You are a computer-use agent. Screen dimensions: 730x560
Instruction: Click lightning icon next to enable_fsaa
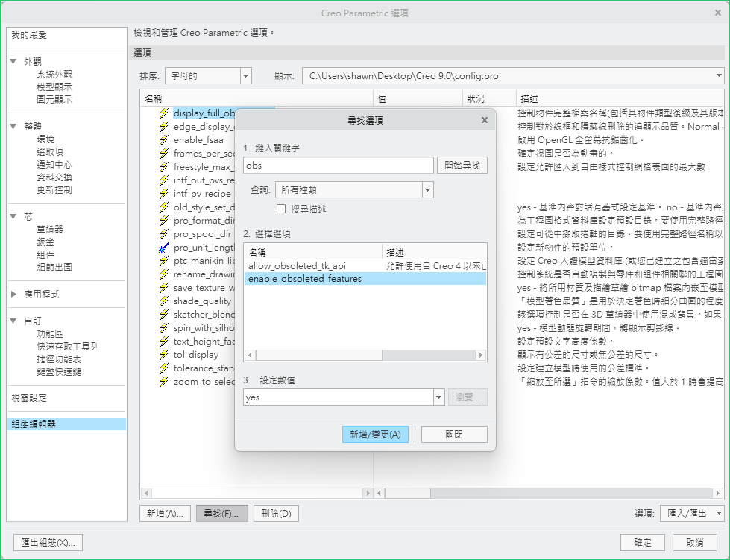(164, 140)
